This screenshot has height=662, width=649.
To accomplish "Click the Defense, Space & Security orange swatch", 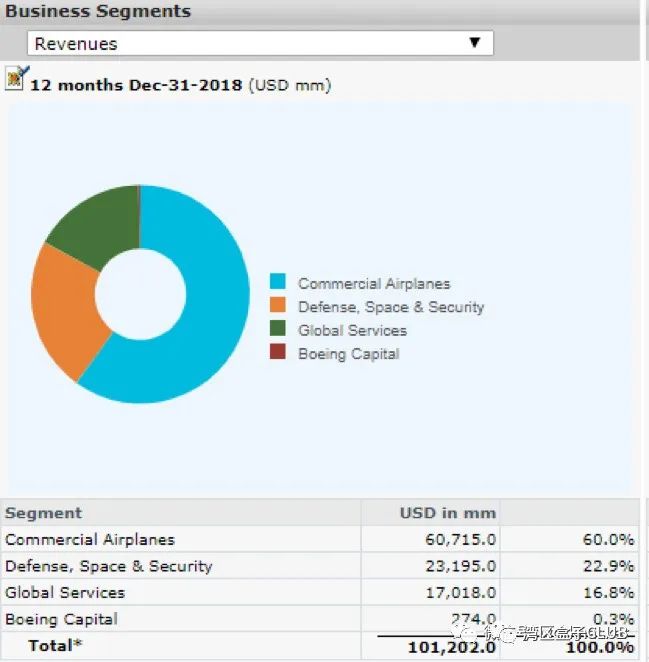I will click(277, 305).
